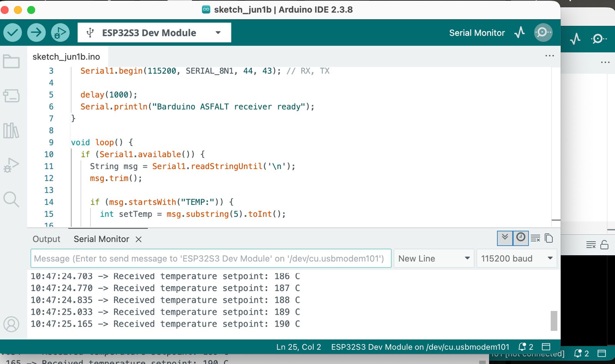Open the Boards Manager sidebar icon
The image size is (615, 364).
(x=11, y=96)
